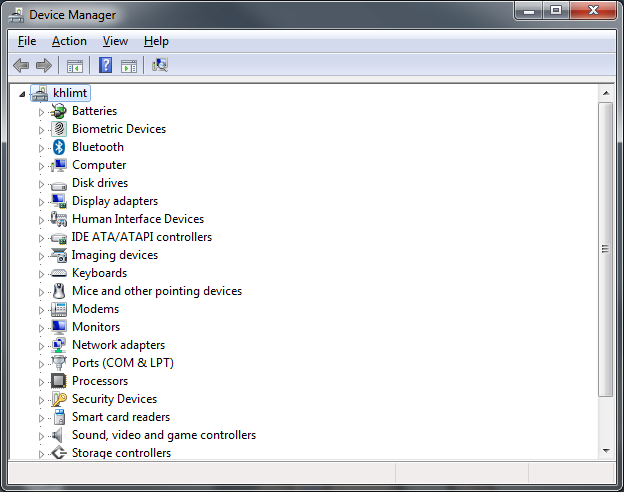The height and width of the screenshot is (492, 624).
Task: Open the View menu
Action: (115, 41)
